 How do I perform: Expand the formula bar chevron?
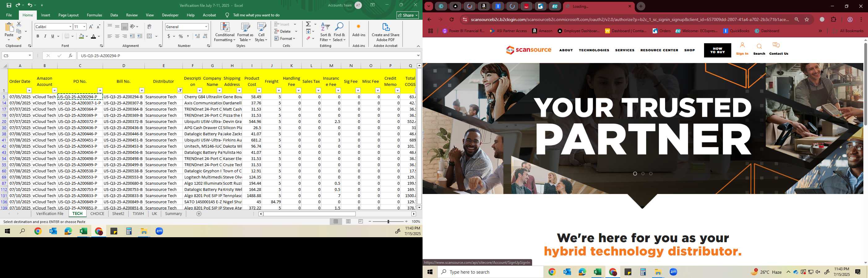418,56
